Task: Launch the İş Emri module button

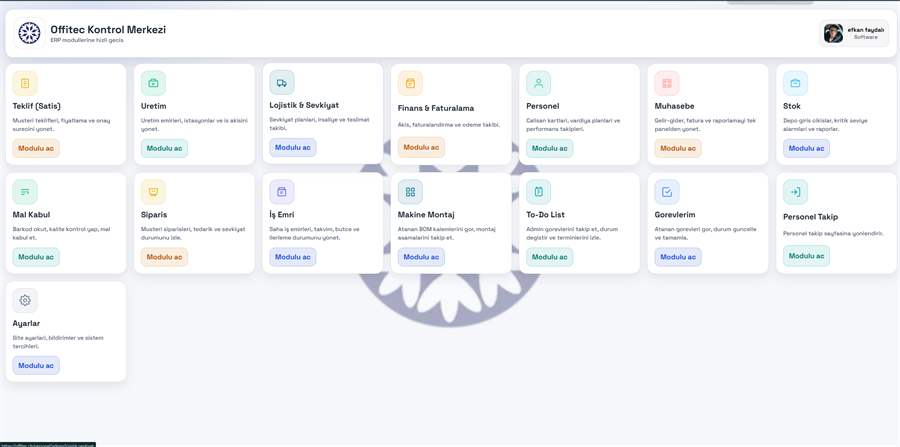Action: pyautogui.click(x=293, y=257)
